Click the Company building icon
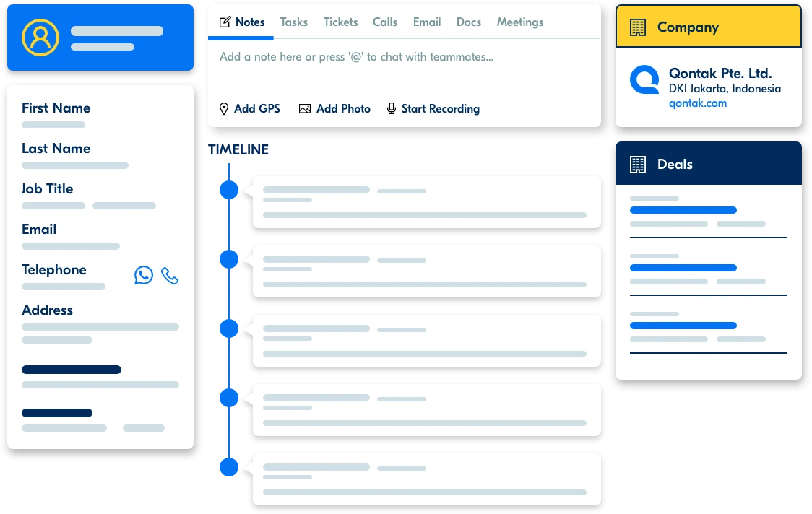Viewport: 812px width, 514px height. click(x=637, y=27)
